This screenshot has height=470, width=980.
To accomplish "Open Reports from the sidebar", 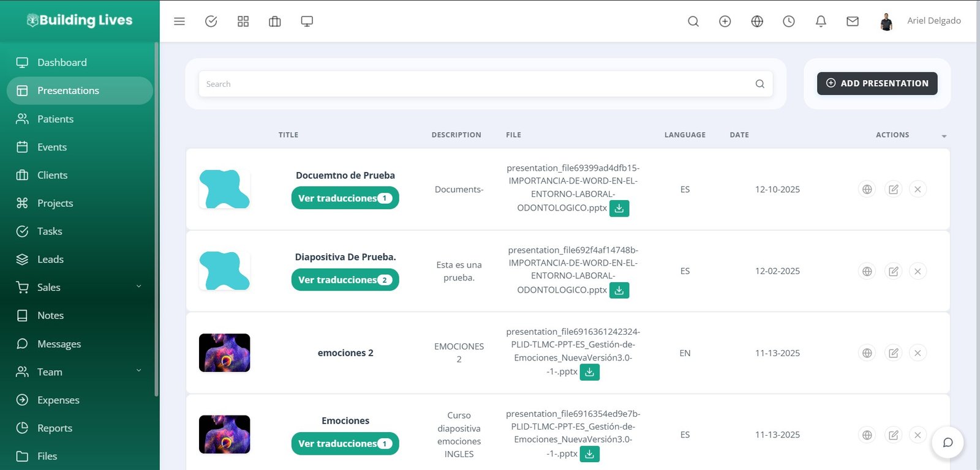I will point(55,428).
